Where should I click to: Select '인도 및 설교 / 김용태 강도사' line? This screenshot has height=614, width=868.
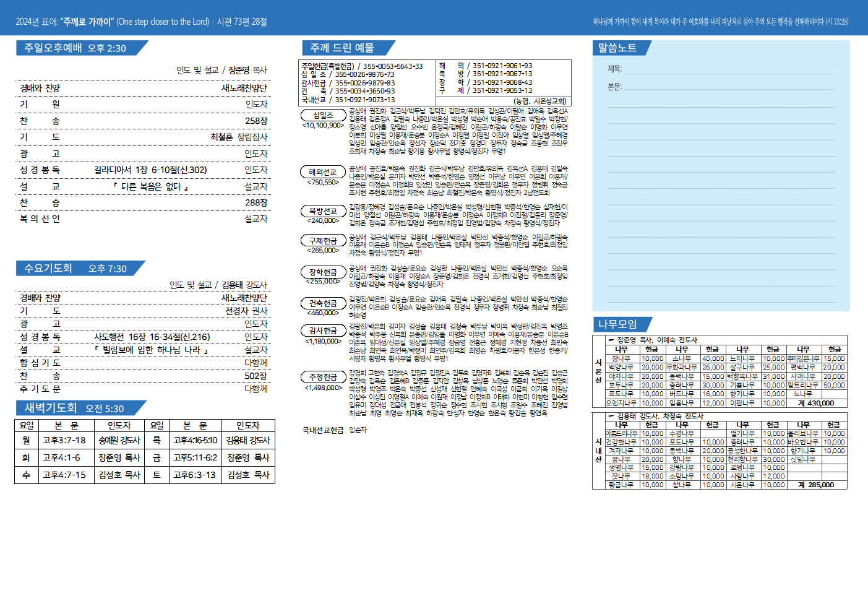pos(218,285)
